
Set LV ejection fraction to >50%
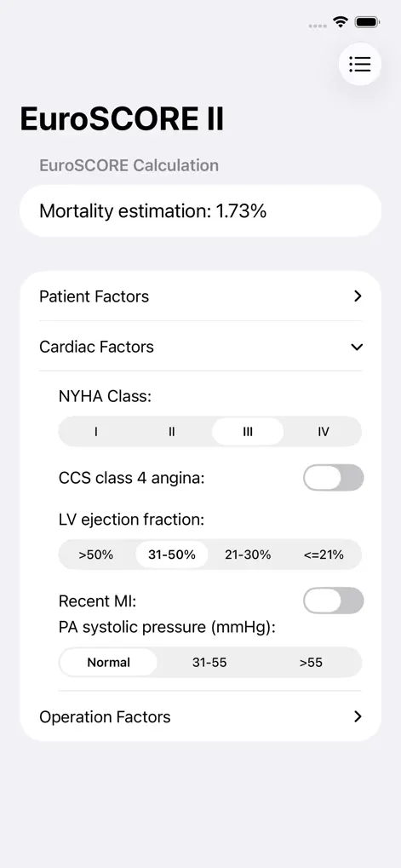(x=96, y=555)
